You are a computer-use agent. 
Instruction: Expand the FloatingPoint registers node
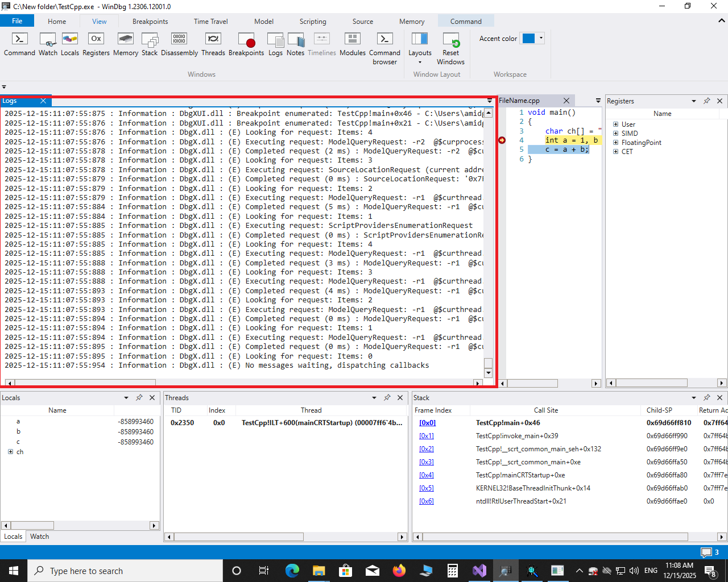(615, 143)
